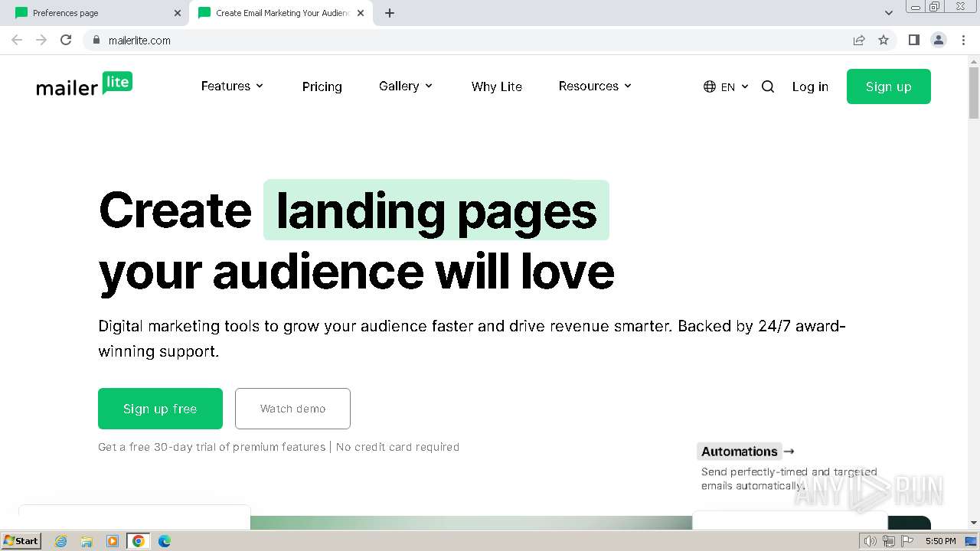The width and height of the screenshot is (980, 551).
Task: Open the network tray icon
Action: click(889, 541)
